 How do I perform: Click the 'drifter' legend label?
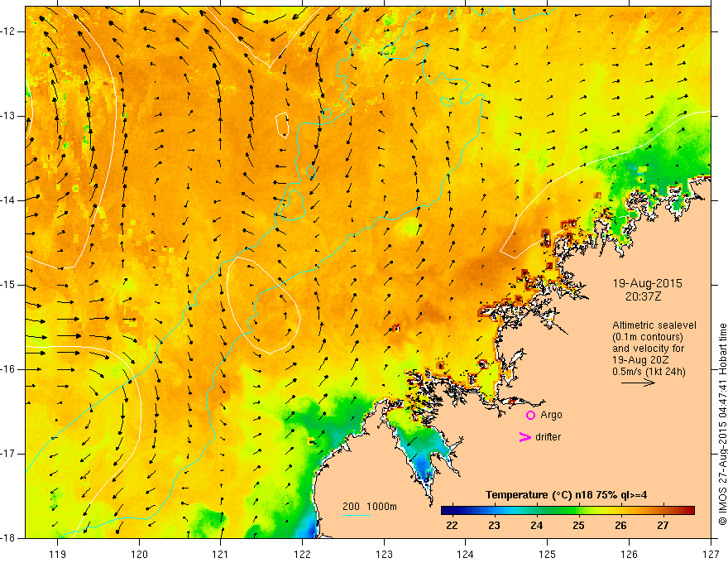point(548,437)
